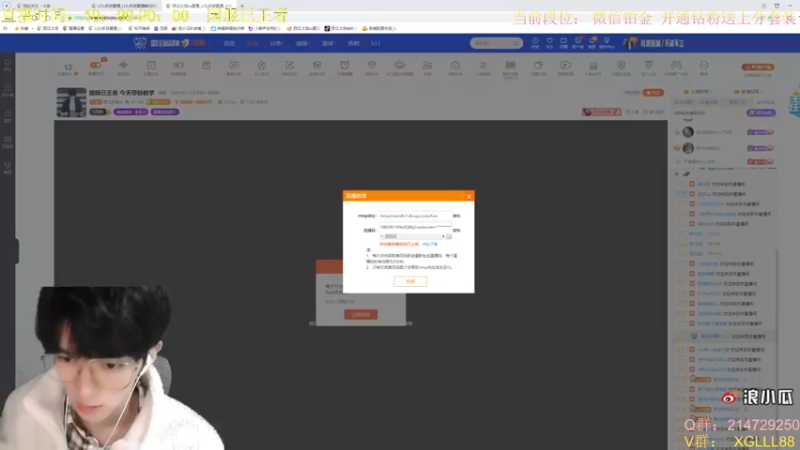Viewport: 800px width, 450px height.
Task: Open the S11 nav item
Action: pos(376,43)
